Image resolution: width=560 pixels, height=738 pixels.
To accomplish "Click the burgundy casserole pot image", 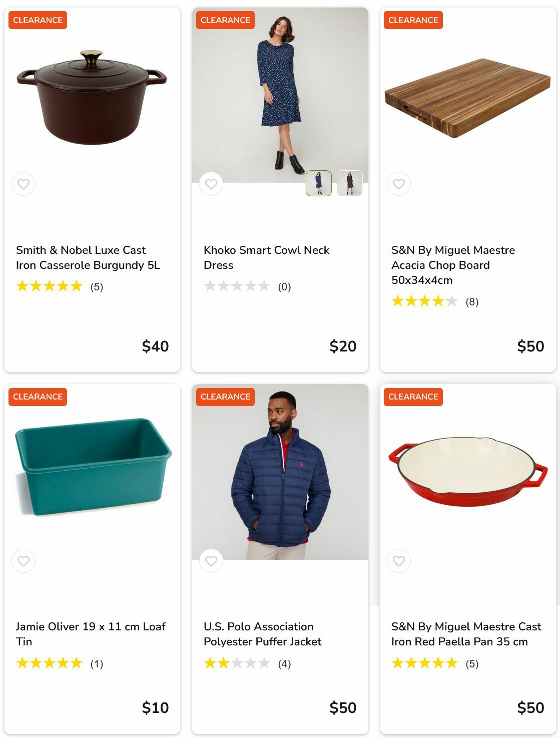I will click(x=92, y=97).
